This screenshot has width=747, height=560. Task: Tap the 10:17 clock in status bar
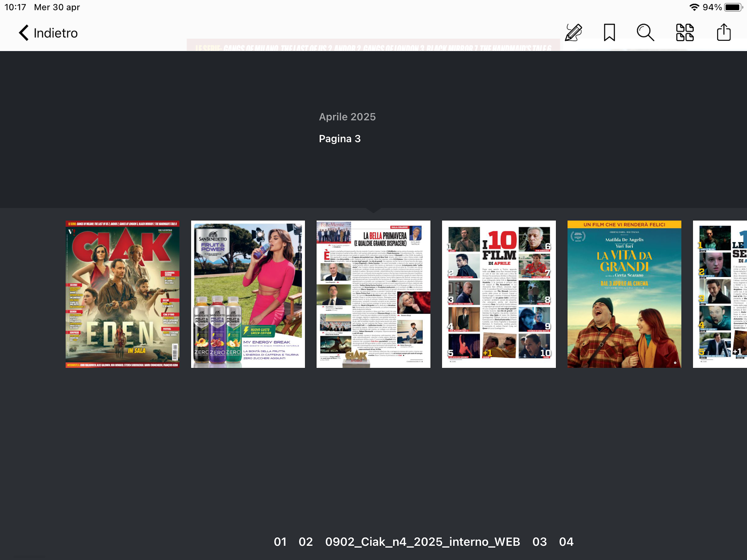[15, 7]
